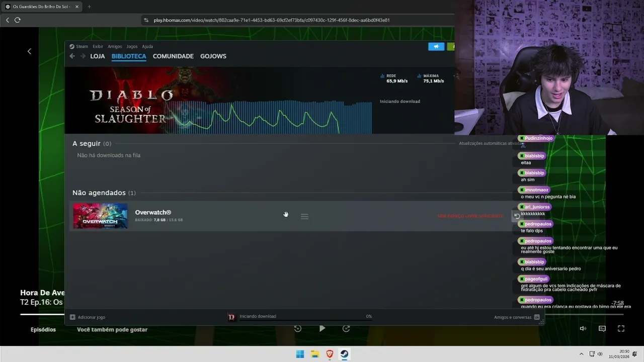Click the browser back button
This screenshot has width=644, height=362.
pos(8,20)
